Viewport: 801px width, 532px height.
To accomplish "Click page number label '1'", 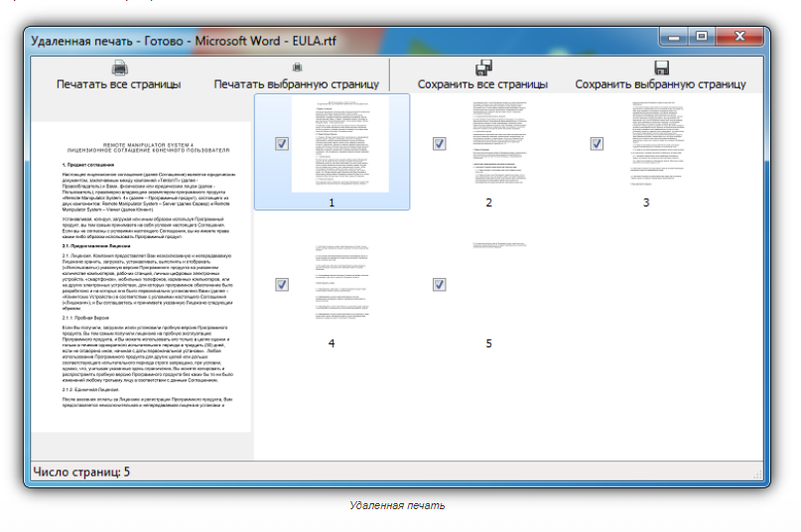I will 332,202.
